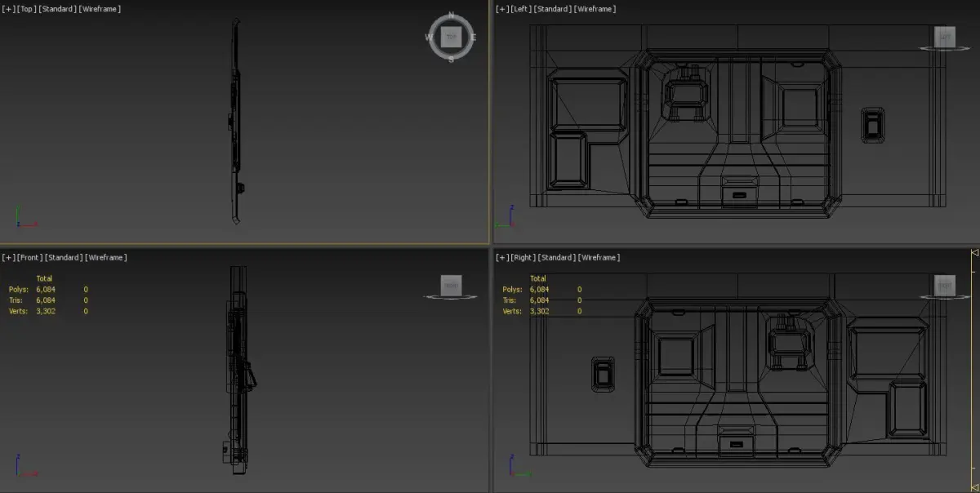Click the Verts count 3,302 in Front viewport
This screenshot has height=493, width=980.
(x=46, y=311)
